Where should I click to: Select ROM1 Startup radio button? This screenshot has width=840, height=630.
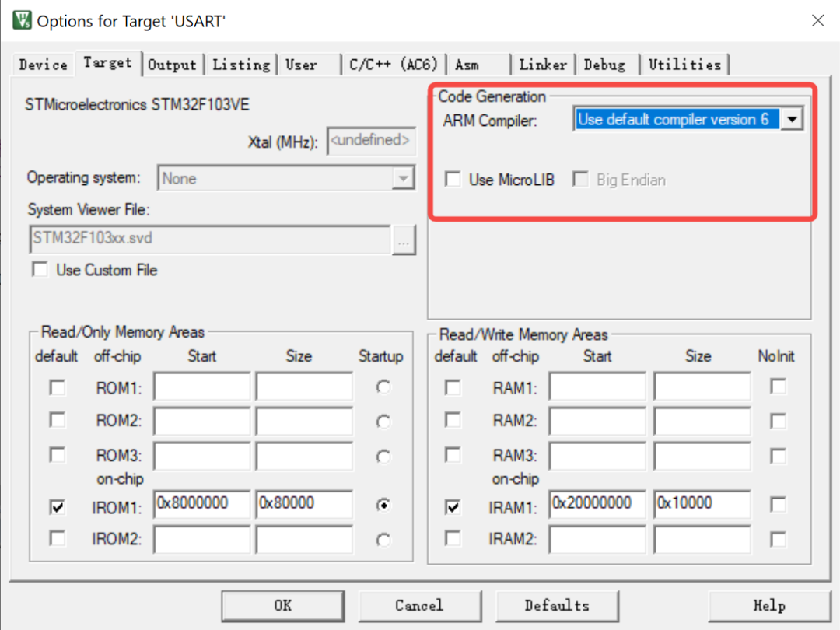tap(383, 387)
